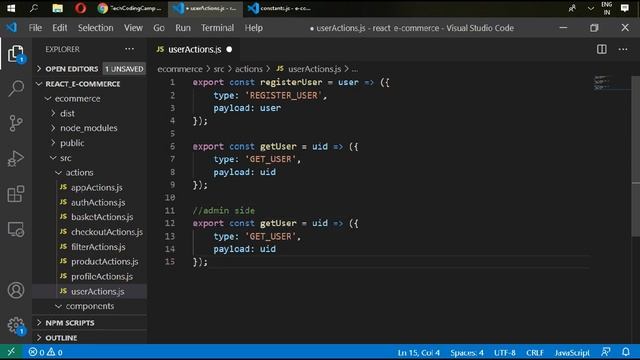This screenshot has height=360, width=640.
Task: Open Source Control view
Action: click(x=16, y=123)
